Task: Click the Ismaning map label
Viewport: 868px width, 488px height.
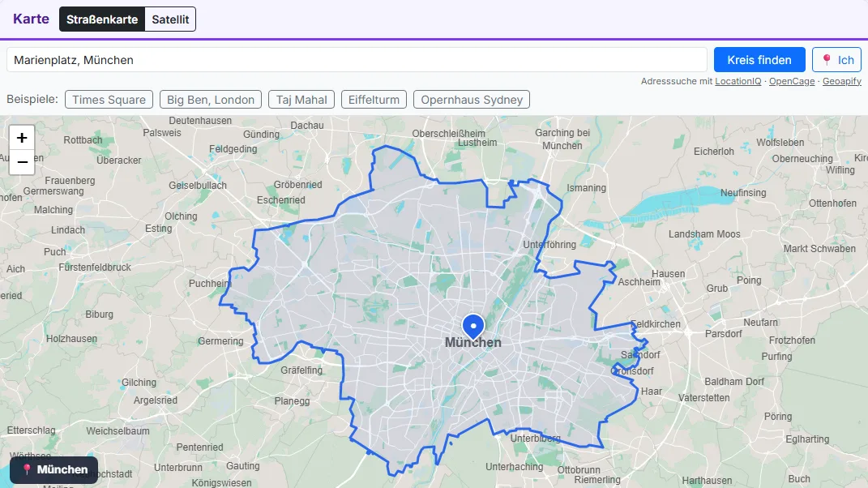Action: coord(586,188)
